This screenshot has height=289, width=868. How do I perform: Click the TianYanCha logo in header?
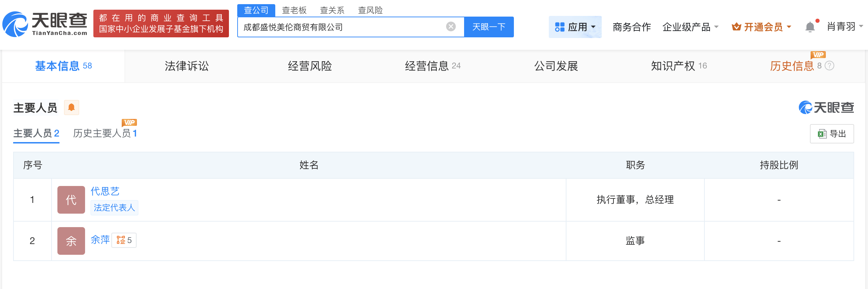(x=45, y=24)
